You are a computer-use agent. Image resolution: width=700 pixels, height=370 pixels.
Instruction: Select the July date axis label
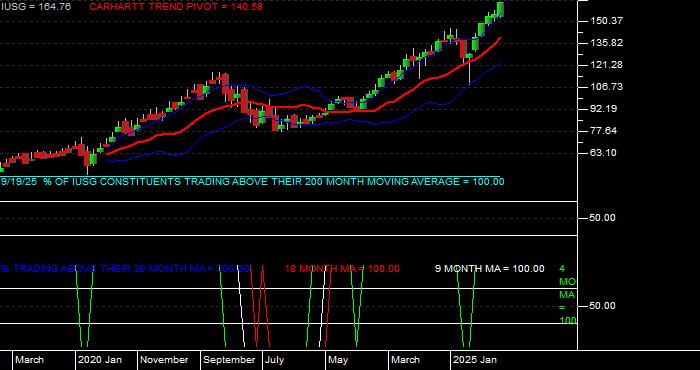click(274, 360)
